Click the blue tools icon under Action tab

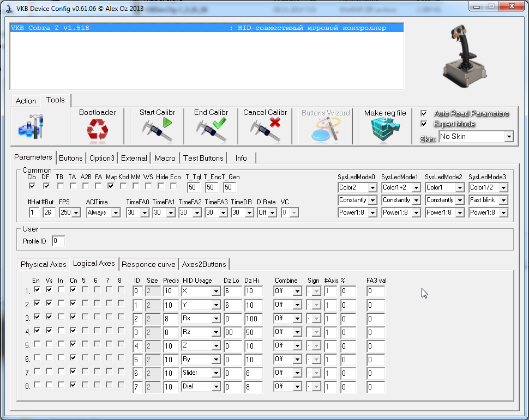pos(31,127)
